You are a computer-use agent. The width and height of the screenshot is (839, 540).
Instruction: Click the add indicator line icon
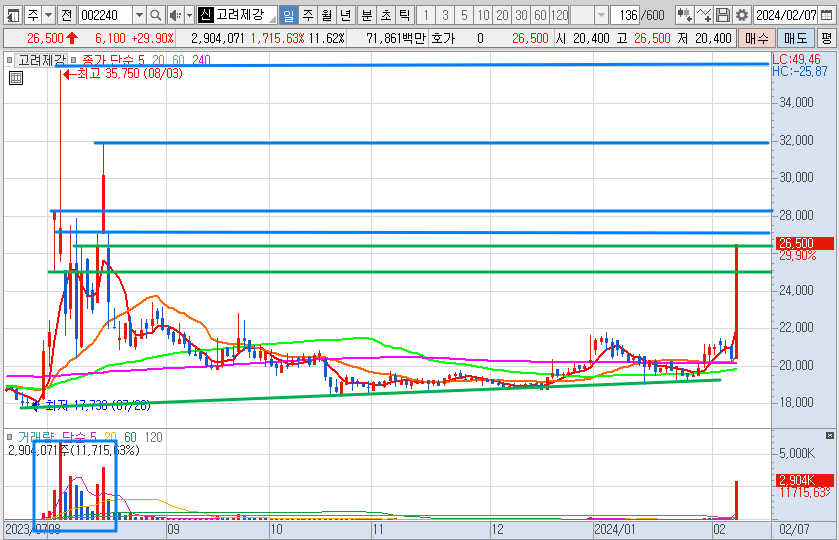[x=704, y=15]
